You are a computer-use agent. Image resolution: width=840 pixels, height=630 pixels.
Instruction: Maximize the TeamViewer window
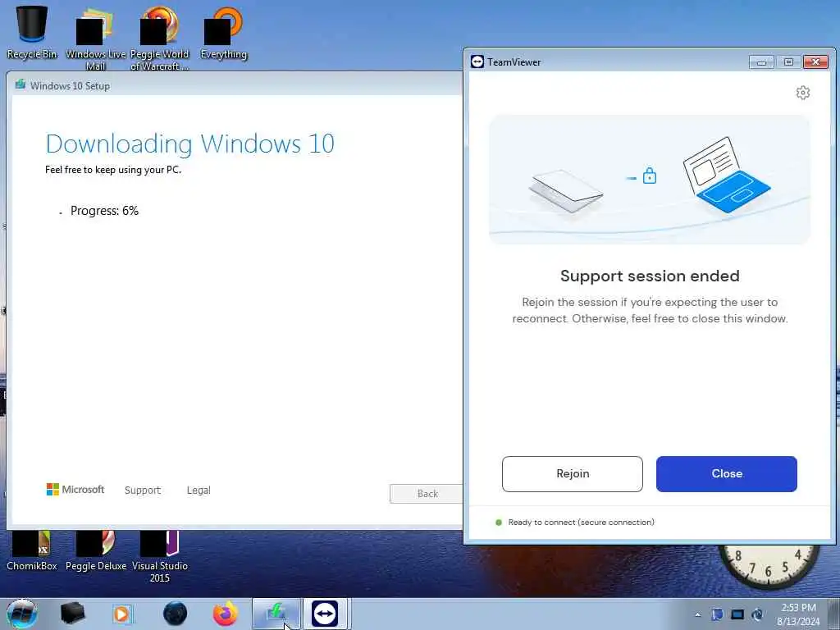[788, 62]
